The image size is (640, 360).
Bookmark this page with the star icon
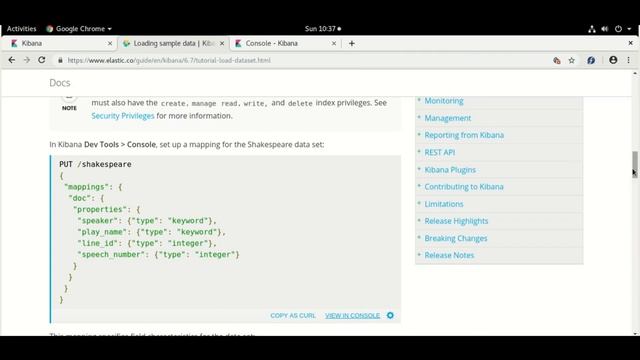pyautogui.click(x=571, y=60)
